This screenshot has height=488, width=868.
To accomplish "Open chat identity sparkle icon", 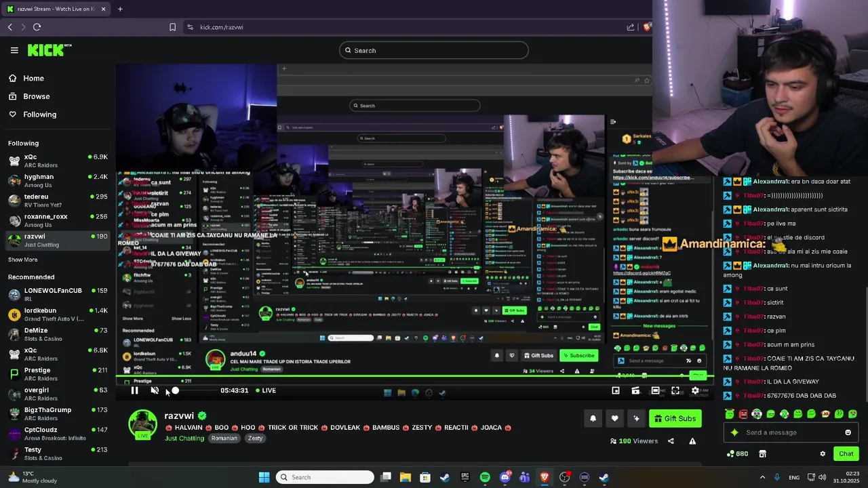I will (x=734, y=432).
